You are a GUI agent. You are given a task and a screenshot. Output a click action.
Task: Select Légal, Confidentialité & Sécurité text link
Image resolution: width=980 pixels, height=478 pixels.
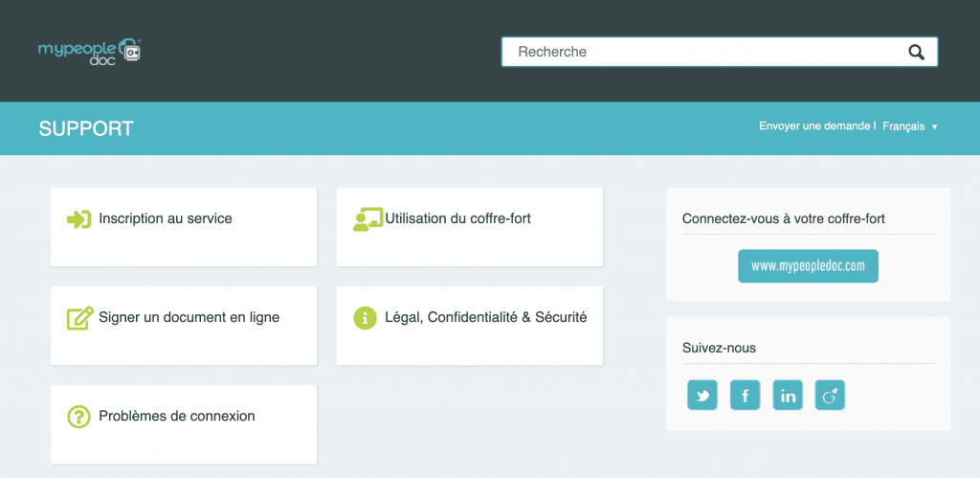485,317
